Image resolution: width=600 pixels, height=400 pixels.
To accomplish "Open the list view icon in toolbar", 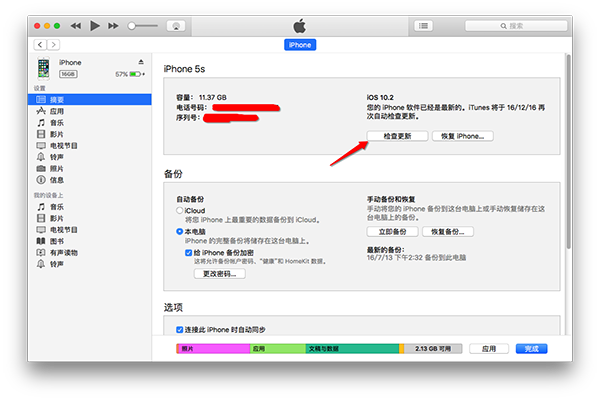I will tap(423, 26).
